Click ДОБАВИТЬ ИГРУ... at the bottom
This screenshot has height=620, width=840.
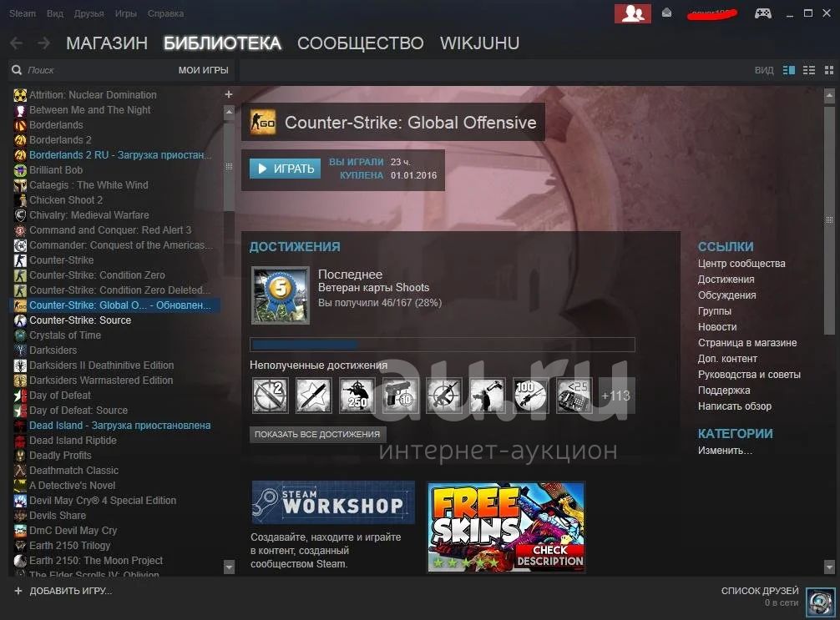70,591
